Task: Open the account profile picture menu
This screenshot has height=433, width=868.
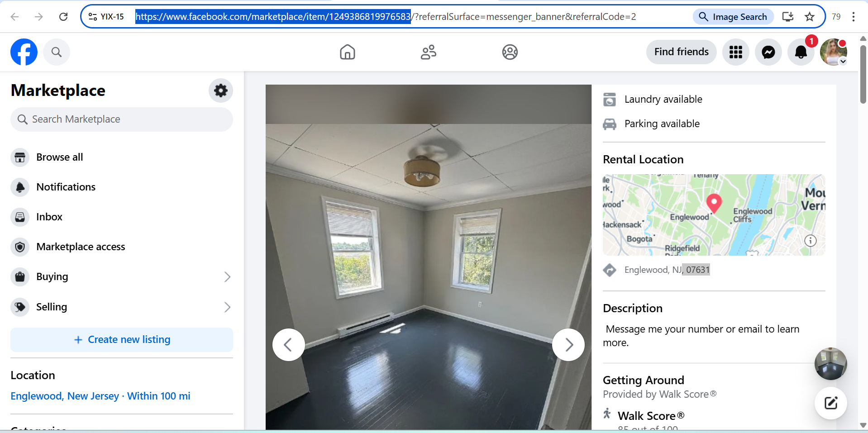Action: click(834, 52)
